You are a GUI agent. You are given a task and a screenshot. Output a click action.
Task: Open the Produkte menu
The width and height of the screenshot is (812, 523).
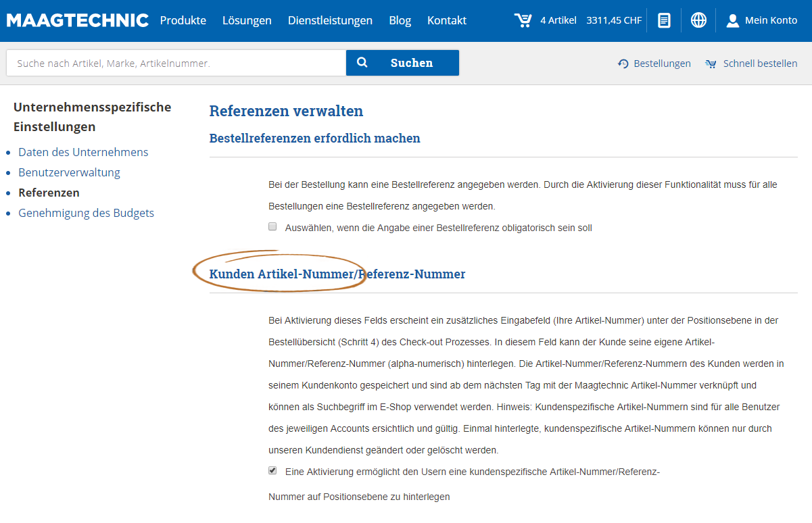point(183,20)
